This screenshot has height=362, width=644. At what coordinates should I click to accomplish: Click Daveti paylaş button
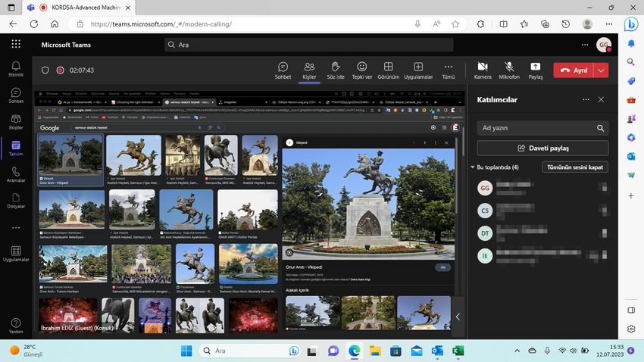pyautogui.click(x=542, y=148)
